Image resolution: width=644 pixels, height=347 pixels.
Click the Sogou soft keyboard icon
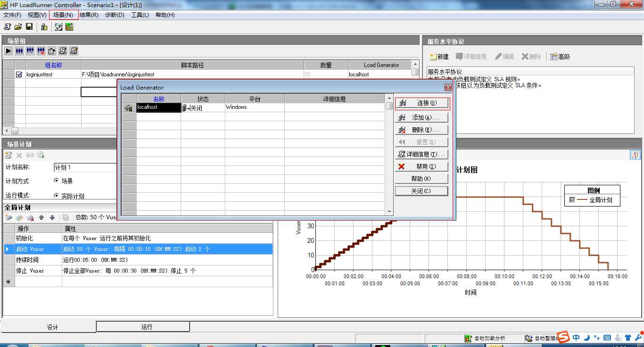tap(607, 338)
